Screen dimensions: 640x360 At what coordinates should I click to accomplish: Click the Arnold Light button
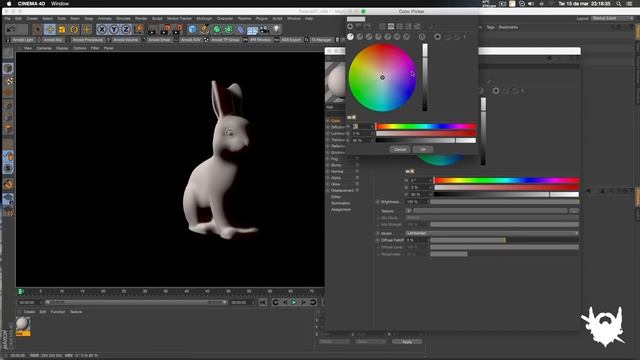pyautogui.click(x=22, y=40)
